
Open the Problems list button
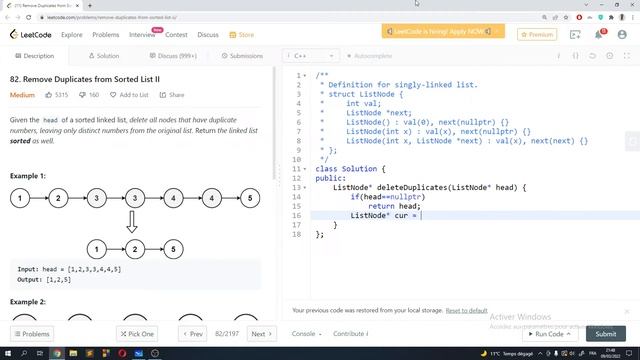coord(32,334)
